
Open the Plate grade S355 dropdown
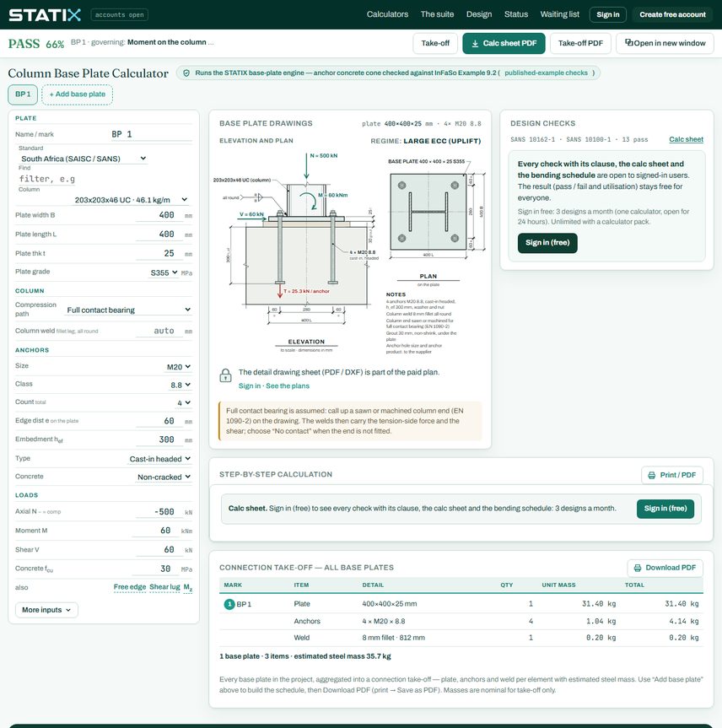[164, 272]
